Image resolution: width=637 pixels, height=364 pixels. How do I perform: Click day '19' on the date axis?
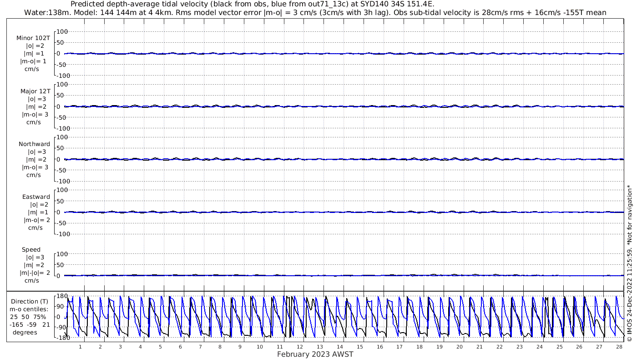[x=440, y=347]
